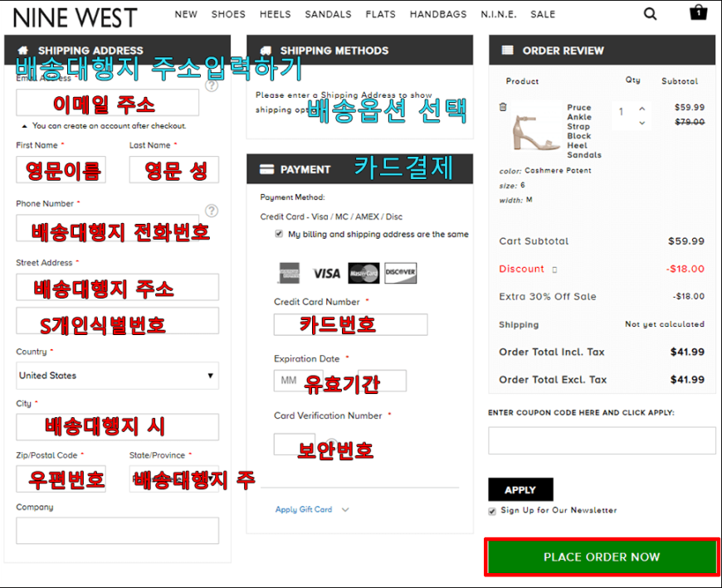Open the NEW menu
This screenshot has width=722, height=588.
[186, 14]
